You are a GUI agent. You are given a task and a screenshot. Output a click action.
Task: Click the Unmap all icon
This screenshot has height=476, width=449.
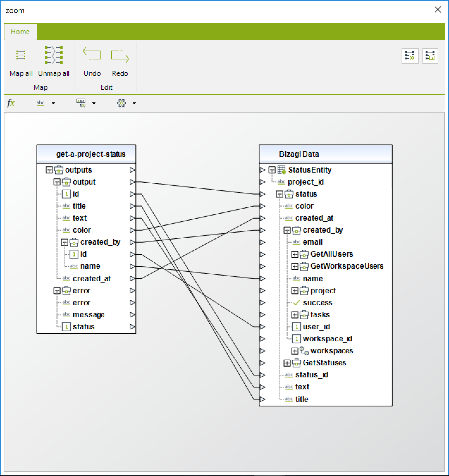pos(54,55)
